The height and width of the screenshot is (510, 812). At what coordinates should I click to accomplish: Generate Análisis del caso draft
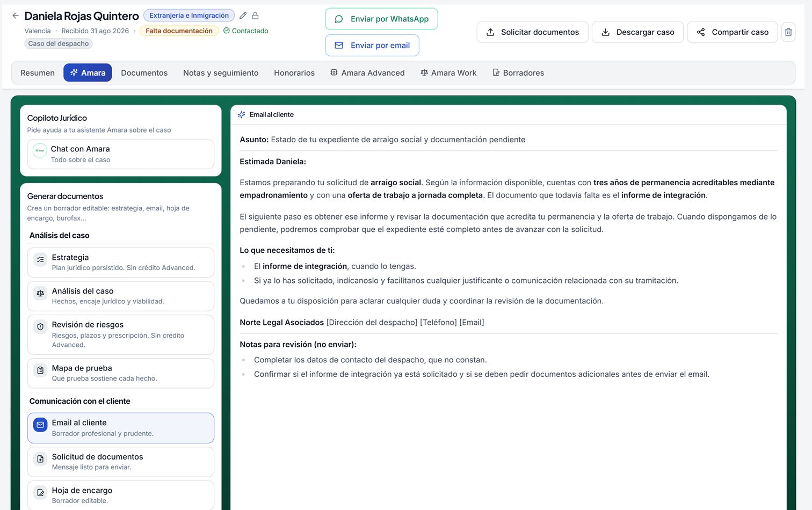[x=121, y=296]
